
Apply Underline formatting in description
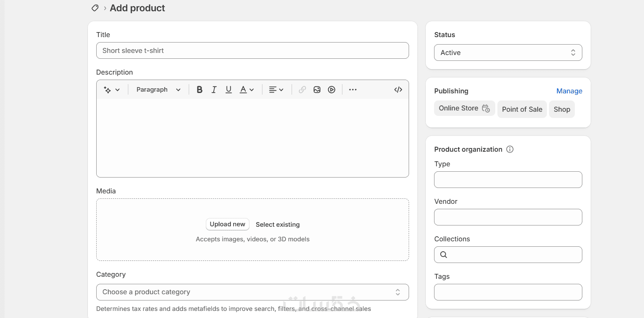(x=228, y=90)
